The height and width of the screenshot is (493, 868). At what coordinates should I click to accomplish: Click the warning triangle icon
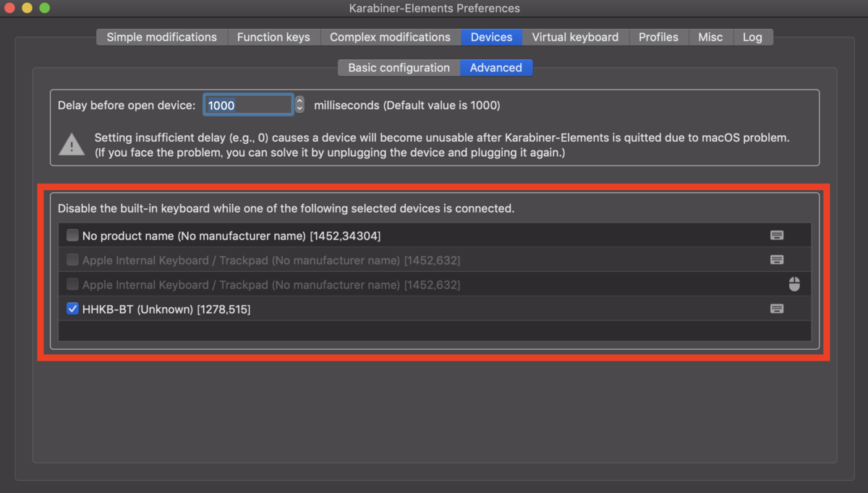point(72,144)
